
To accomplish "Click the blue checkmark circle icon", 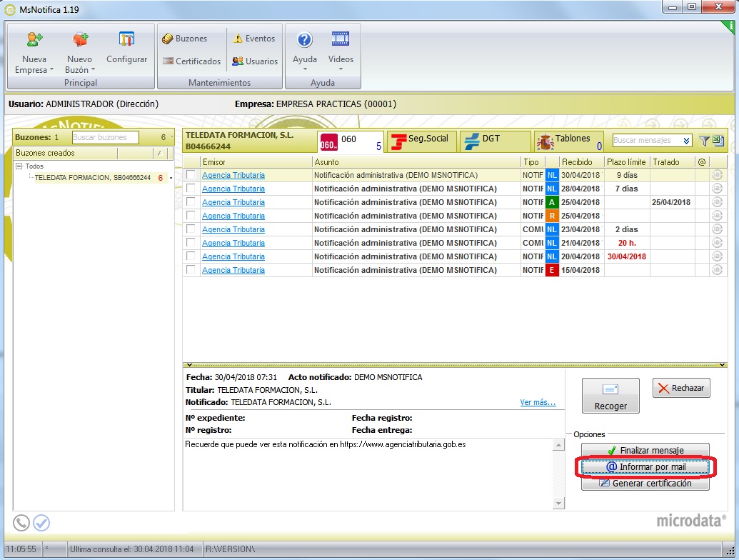I will (x=41, y=523).
